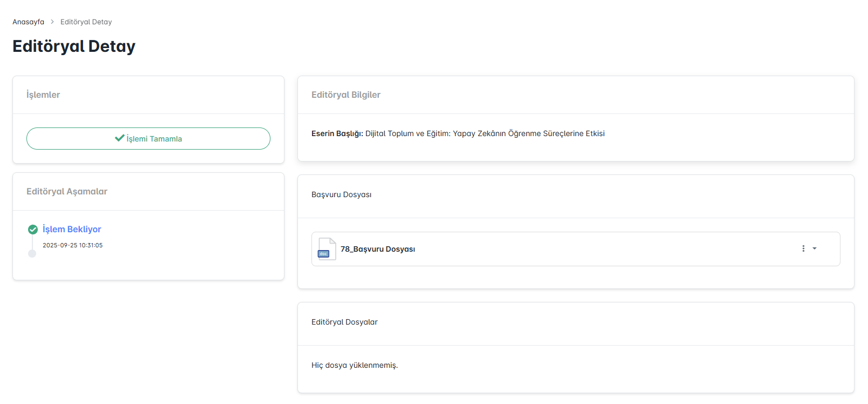Open the İşlem Bekliyor stage
The width and height of the screenshot is (868, 404).
pos(72,230)
